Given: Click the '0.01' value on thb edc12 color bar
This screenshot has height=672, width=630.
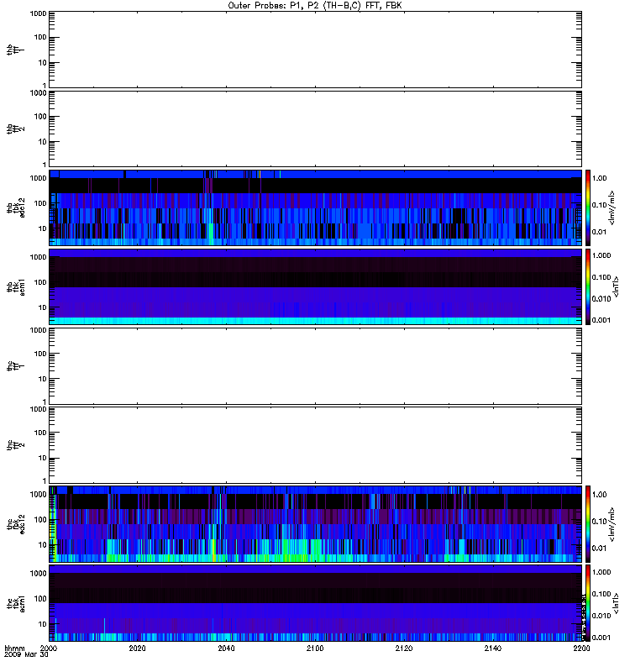Looking at the screenshot, I should point(600,232).
